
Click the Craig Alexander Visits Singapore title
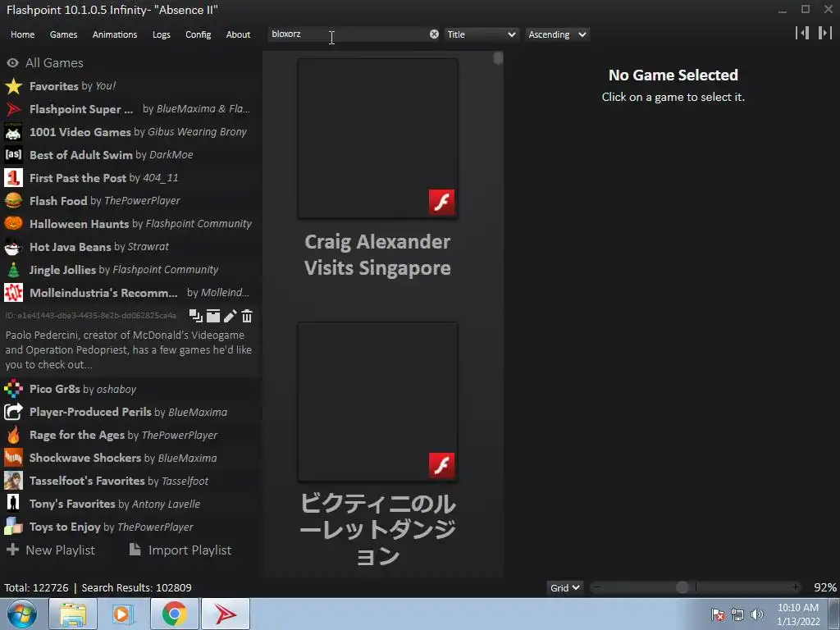pos(377,255)
